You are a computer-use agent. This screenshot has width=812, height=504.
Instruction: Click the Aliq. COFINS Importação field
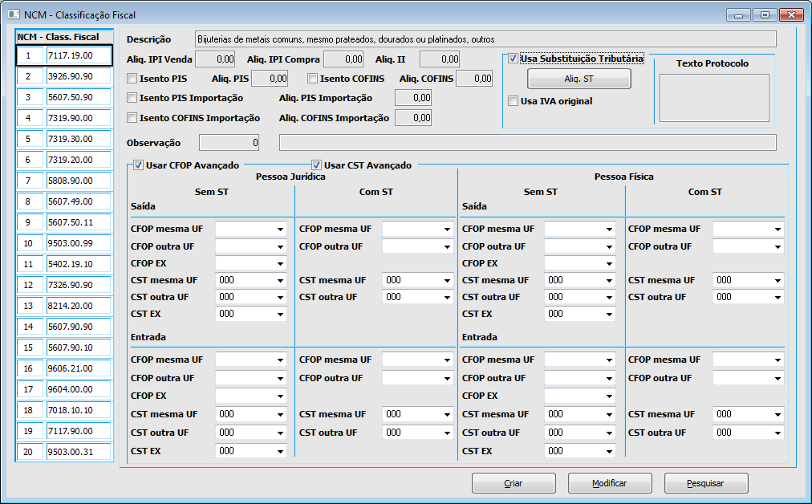[413, 118]
